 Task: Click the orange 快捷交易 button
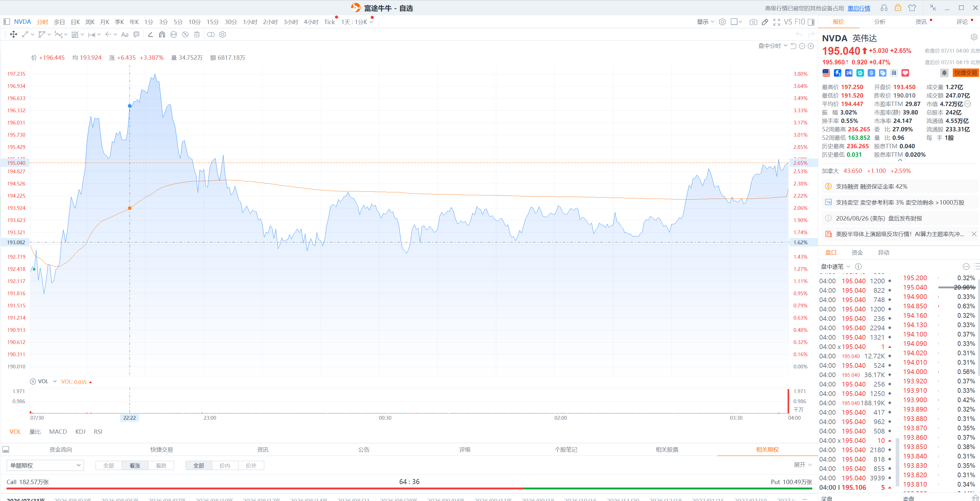[x=966, y=73]
